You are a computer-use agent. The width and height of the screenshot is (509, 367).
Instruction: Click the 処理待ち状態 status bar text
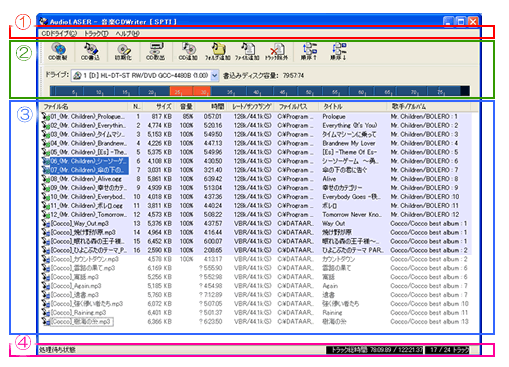point(57,350)
